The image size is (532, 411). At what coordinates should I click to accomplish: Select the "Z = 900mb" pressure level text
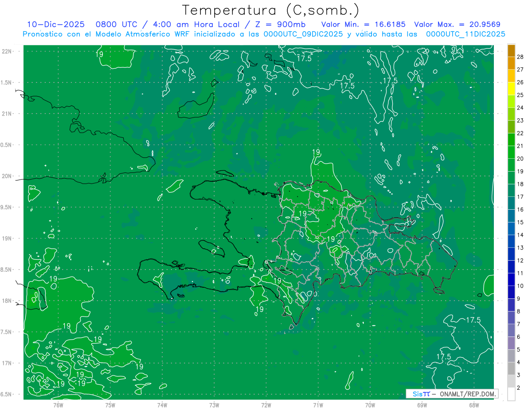coord(281,24)
